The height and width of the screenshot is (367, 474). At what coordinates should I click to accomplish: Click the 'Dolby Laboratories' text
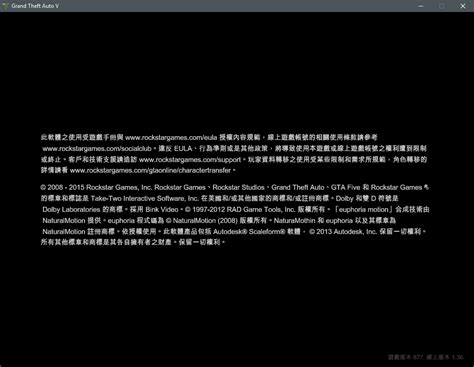[71, 210]
